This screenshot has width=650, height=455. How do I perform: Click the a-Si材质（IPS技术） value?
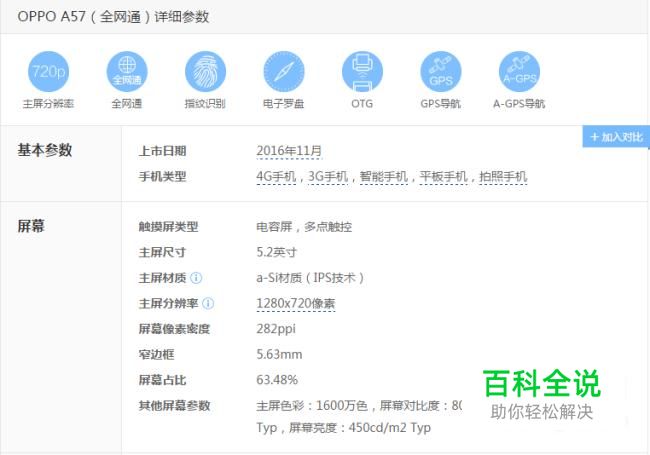[x=310, y=278]
